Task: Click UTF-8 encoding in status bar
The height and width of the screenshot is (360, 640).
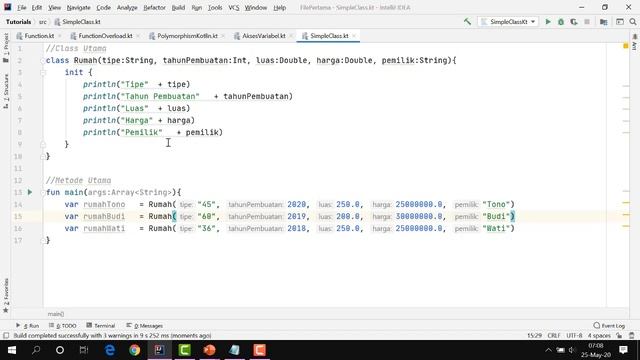Action: pos(574,336)
